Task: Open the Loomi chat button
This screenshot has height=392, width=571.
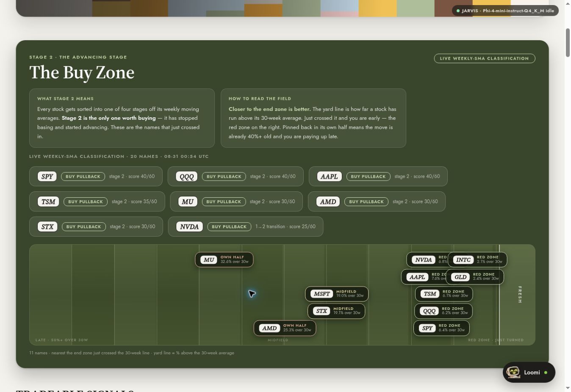Action: [x=529, y=373]
